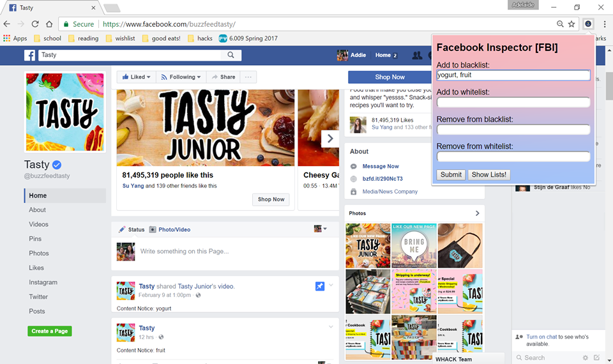Click the Facebook logo in the blue bar

[x=30, y=55]
